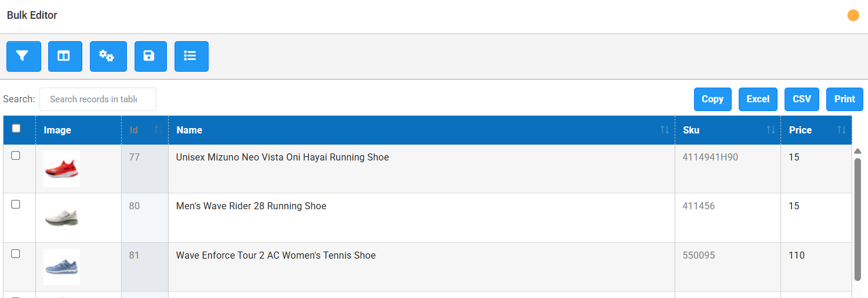Sort by the Id column header

pyautogui.click(x=145, y=130)
